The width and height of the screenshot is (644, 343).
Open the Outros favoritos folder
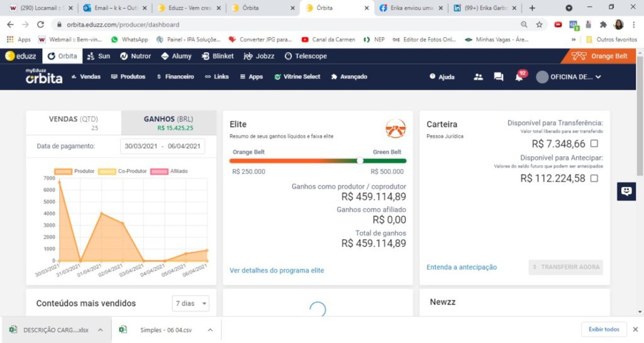(611, 40)
